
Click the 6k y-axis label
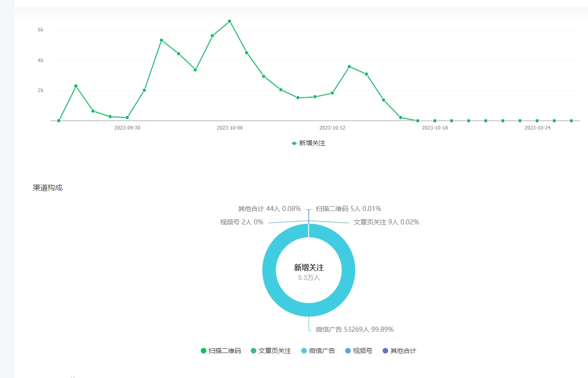[x=41, y=30]
